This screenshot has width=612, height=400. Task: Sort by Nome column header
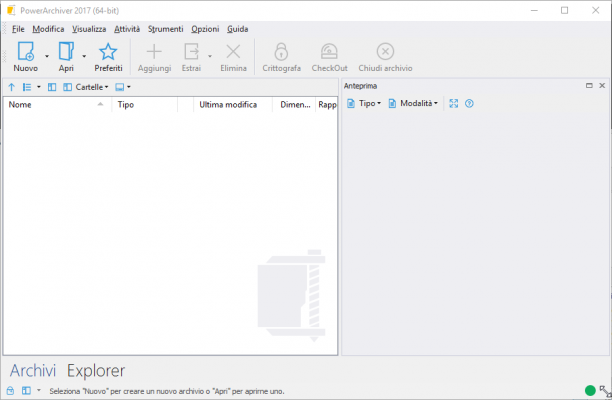[x=57, y=105]
